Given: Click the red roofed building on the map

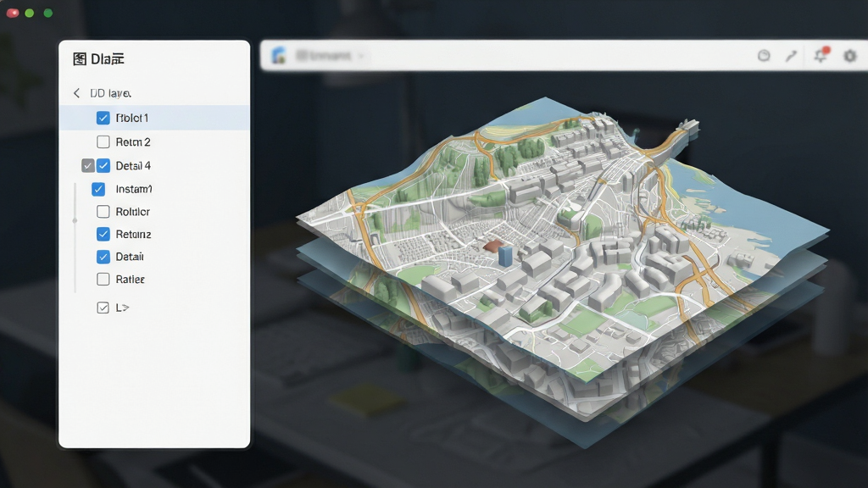Looking at the screenshot, I should (494, 246).
